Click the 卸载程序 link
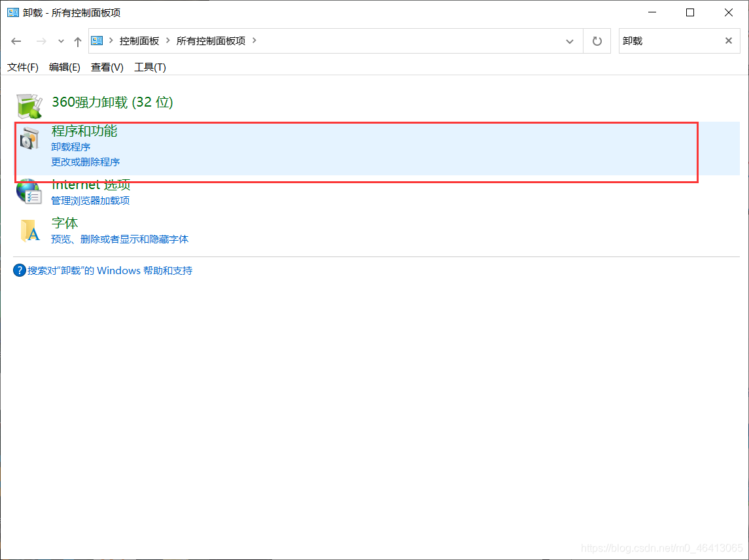Image resolution: width=749 pixels, height=560 pixels. 71,147
